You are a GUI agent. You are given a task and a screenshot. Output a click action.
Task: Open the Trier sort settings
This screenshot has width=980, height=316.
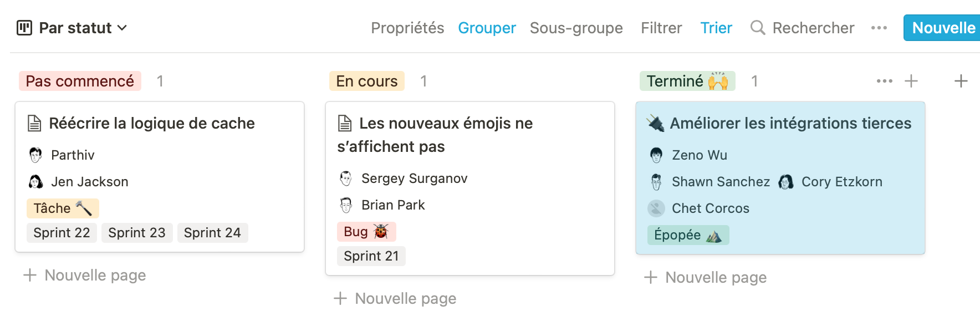click(716, 28)
